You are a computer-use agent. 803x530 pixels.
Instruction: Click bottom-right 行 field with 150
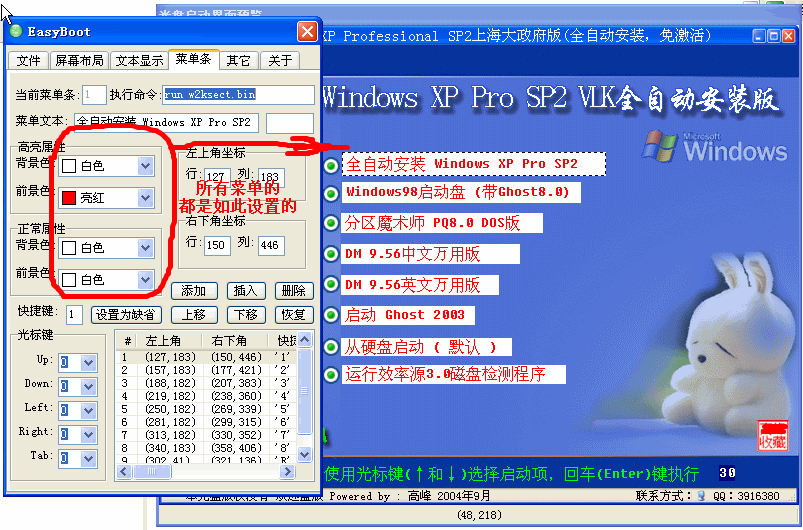217,245
